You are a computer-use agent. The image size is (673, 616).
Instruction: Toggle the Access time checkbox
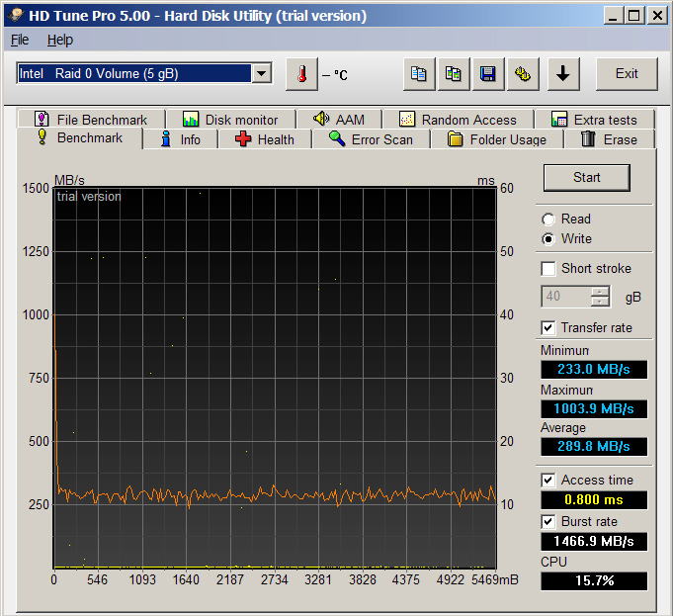point(548,481)
